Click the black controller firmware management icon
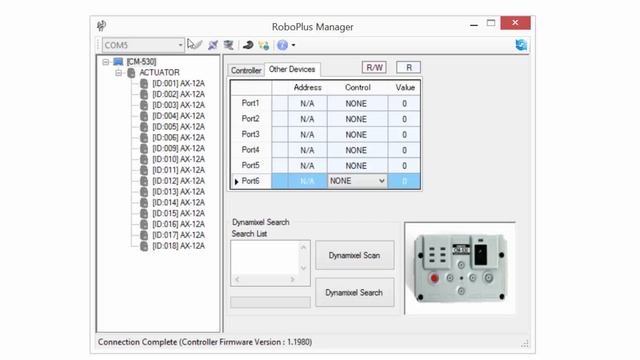This screenshot has width=640, height=360. pyautogui.click(x=248, y=45)
